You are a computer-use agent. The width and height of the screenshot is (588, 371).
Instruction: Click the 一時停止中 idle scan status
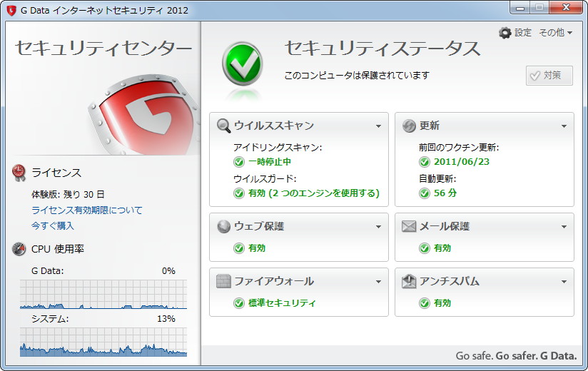[270, 162]
